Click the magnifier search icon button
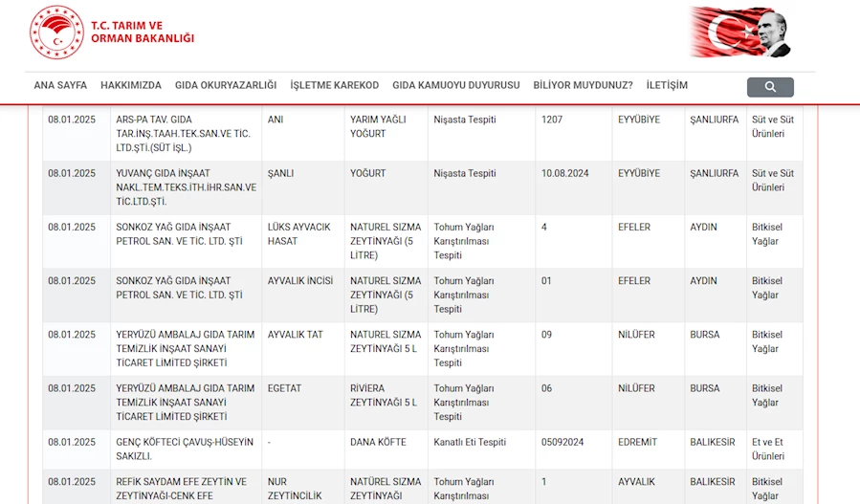The image size is (860, 504). (x=770, y=87)
